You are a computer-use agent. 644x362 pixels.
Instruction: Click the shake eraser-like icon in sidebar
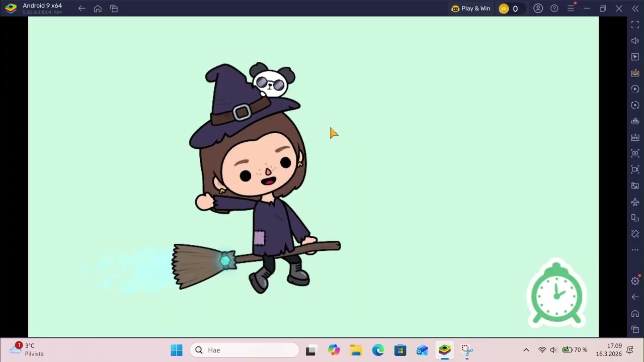(x=635, y=234)
